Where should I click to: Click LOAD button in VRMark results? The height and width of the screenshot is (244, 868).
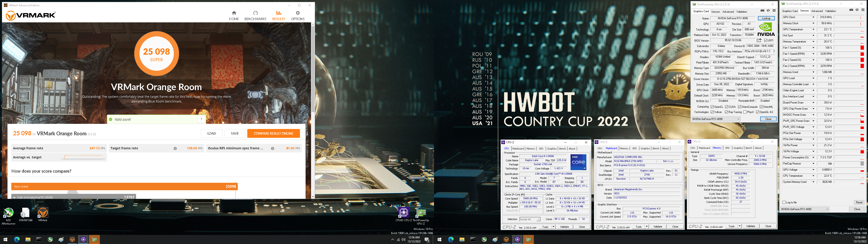pyautogui.click(x=212, y=134)
